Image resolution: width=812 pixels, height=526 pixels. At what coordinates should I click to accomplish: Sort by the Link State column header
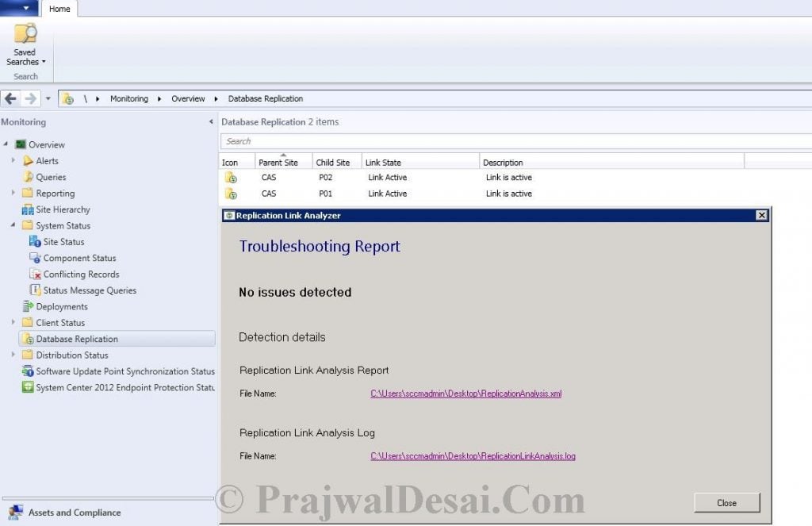click(x=420, y=162)
